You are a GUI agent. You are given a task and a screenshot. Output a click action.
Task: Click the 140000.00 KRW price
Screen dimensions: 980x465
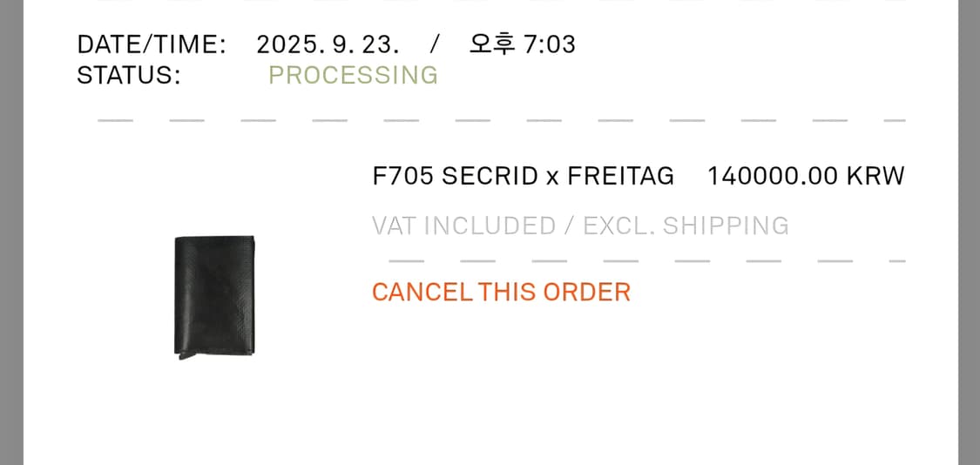click(806, 176)
